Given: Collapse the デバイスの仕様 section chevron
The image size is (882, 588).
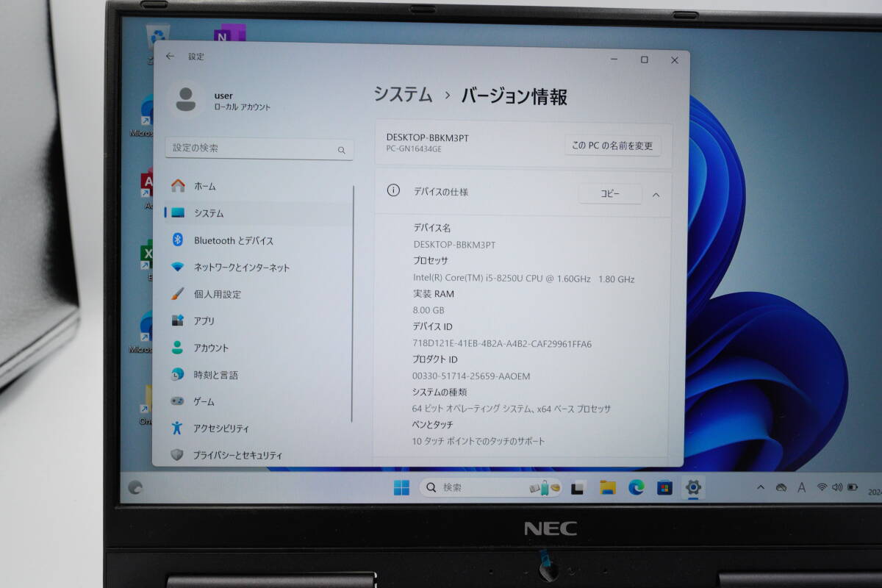Looking at the screenshot, I should click(x=656, y=194).
